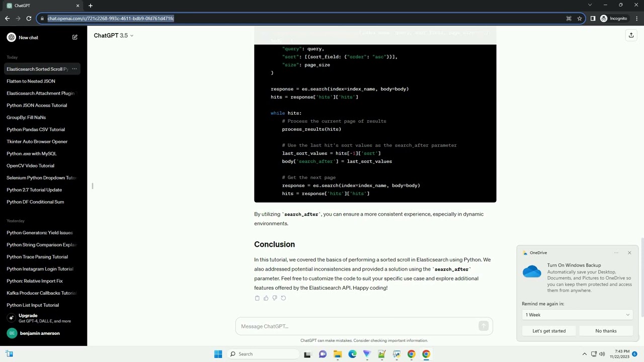Open the GroupBy: Fill NaNs chat
The image size is (644, 362).
click(42, 117)
